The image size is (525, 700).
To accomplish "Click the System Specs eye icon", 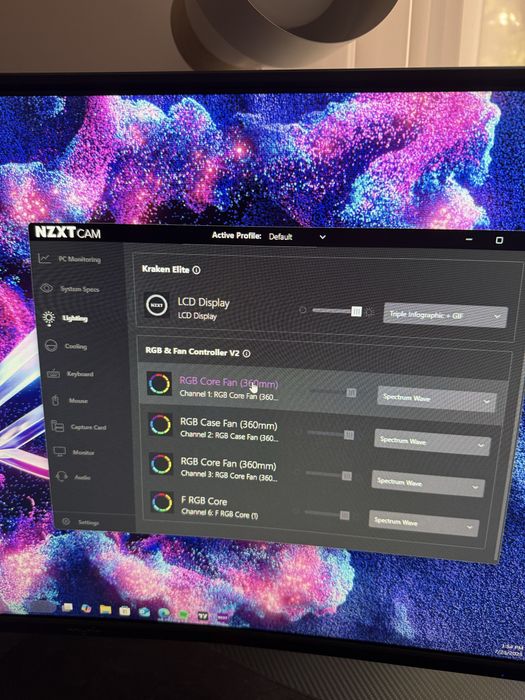I will [46, 288].
